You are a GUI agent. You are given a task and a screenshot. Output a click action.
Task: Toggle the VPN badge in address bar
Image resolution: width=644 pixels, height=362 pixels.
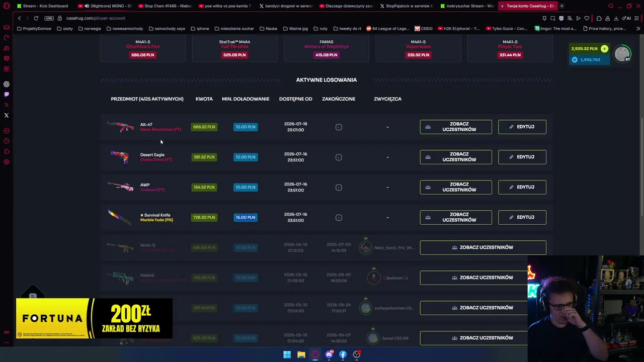point(49,18)
